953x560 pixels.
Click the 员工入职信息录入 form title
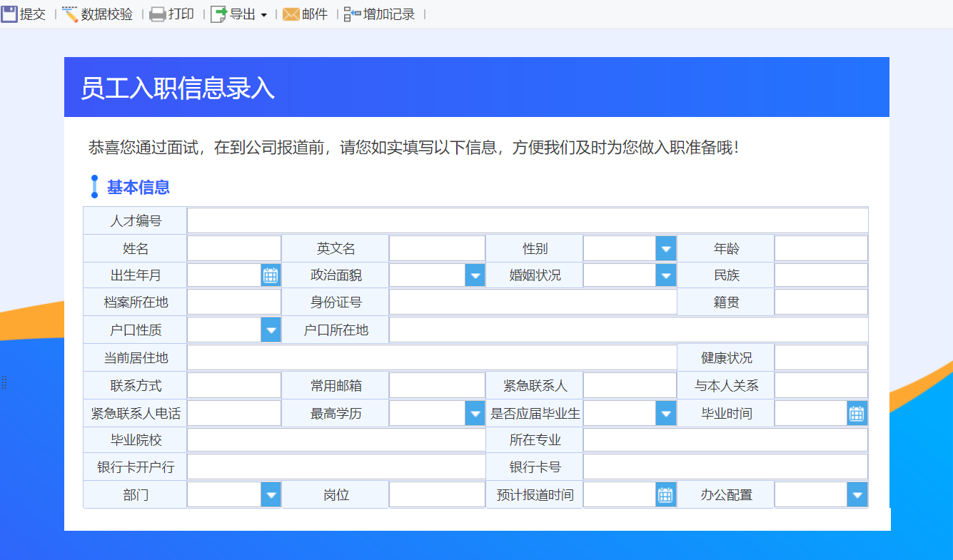178,88
